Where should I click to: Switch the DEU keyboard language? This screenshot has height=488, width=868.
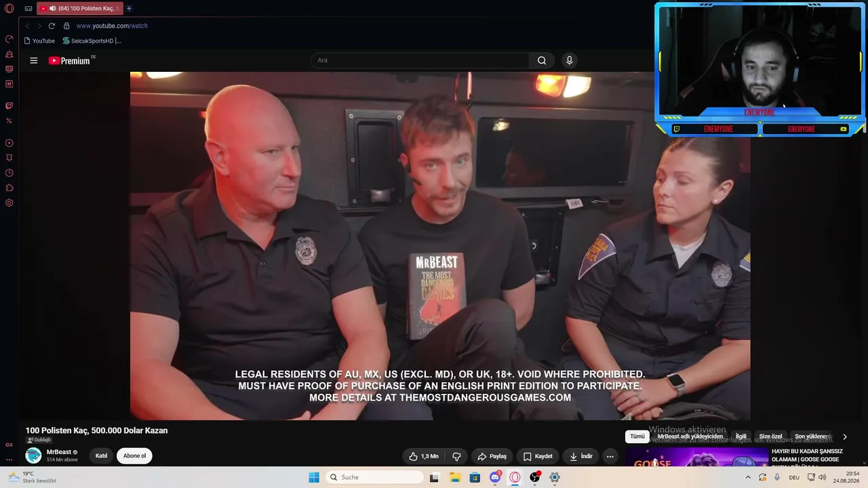(x=794, y=477)
